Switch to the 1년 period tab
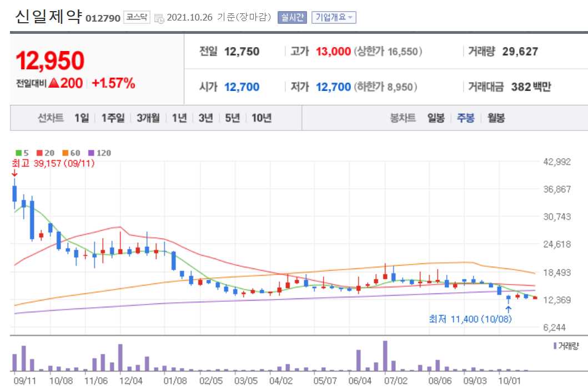The width and height of the screenshot is (588, 391). (178, 118)
